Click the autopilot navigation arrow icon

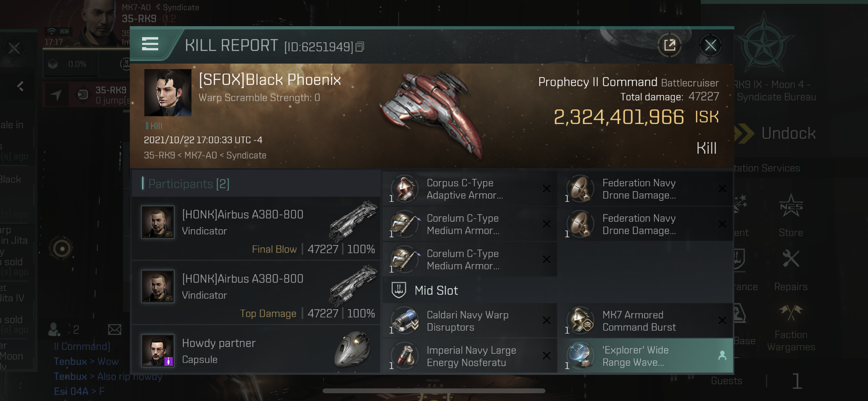click(x=56, y=95)
